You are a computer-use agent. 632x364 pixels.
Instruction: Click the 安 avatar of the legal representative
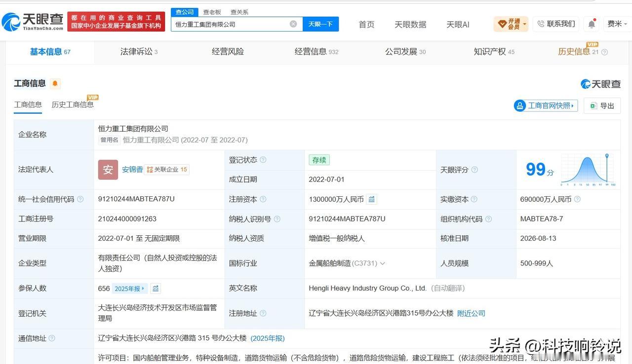click(108, 169)
